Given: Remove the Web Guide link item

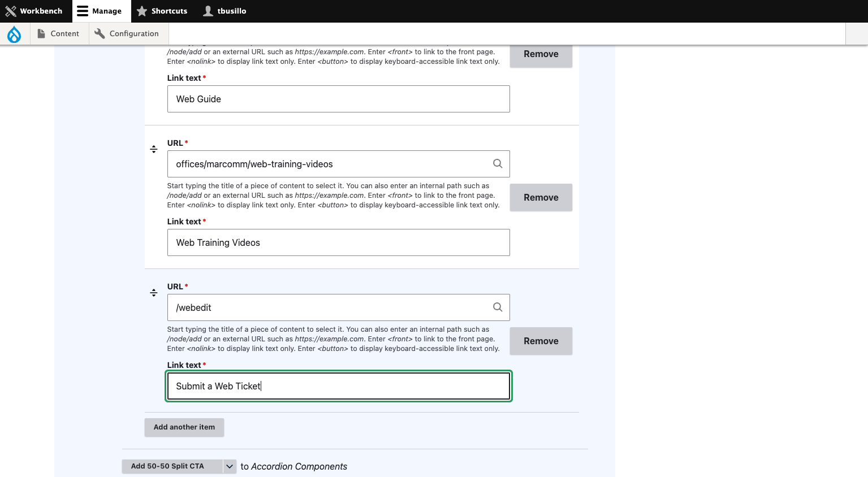Looking at the screenshot, I should click(x=541, y=54).
